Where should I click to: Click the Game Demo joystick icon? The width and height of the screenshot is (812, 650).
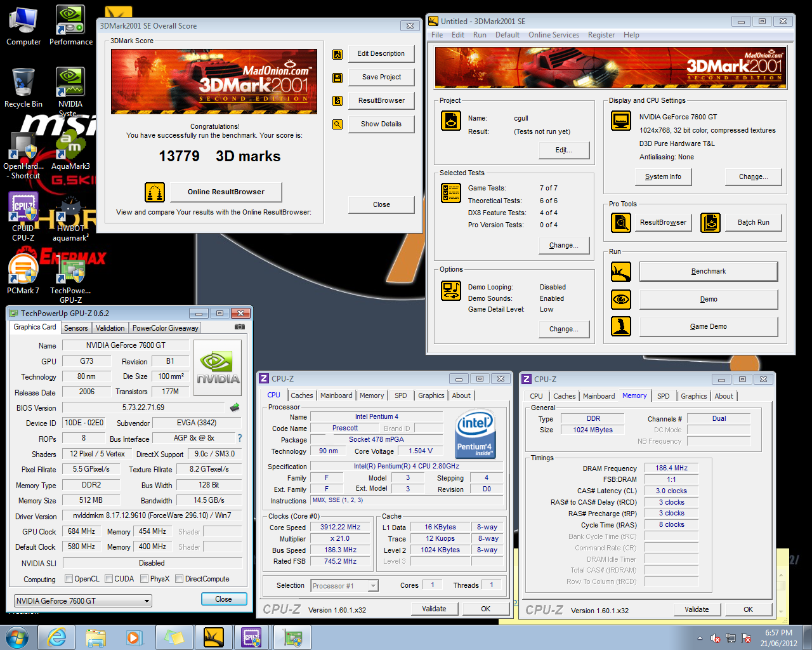click(x=621, y=326)
